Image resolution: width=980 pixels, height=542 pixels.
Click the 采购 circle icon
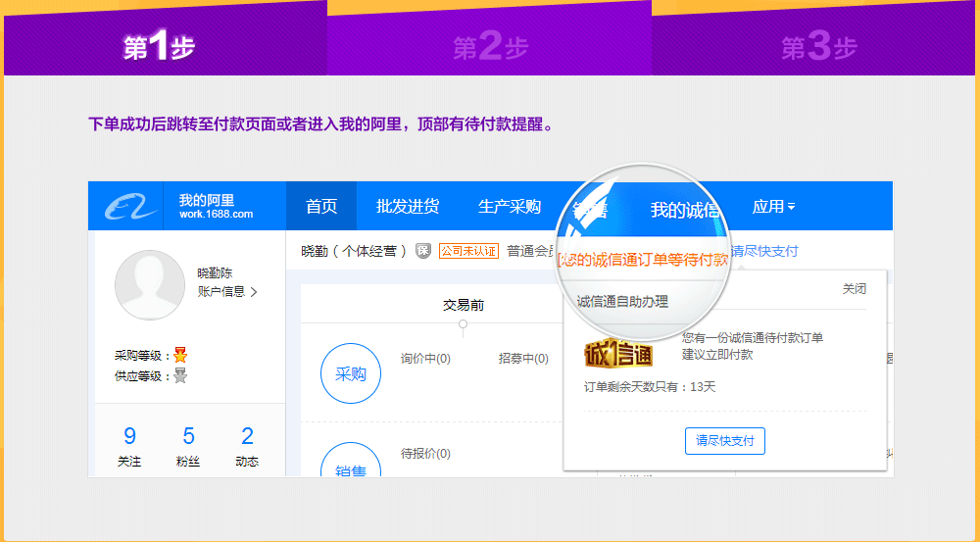coord(350,373)
